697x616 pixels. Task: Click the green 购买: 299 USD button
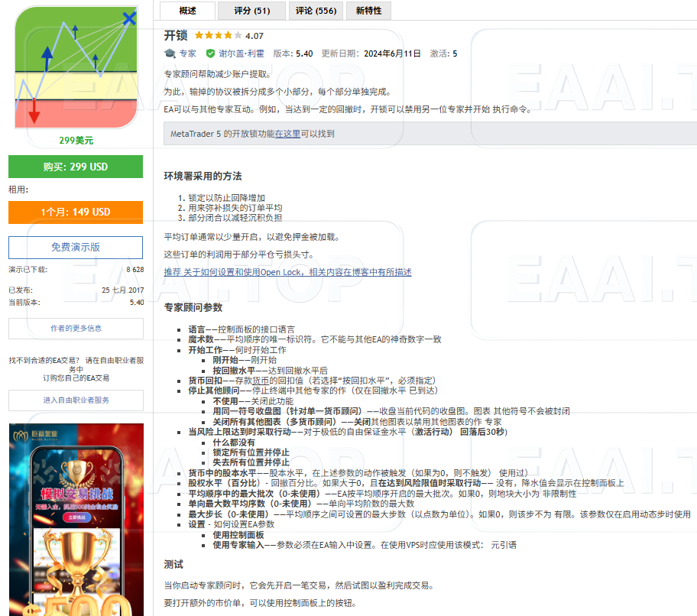pos(76,167)
